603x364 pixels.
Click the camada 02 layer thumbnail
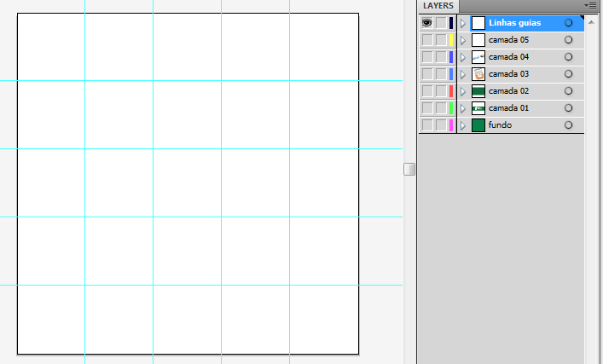tap(478, 91)
